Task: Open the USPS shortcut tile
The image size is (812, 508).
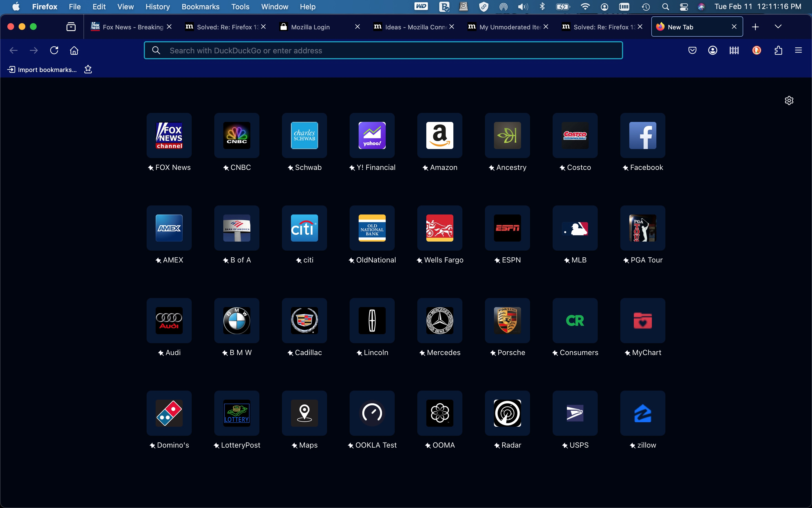Action: 575,413
